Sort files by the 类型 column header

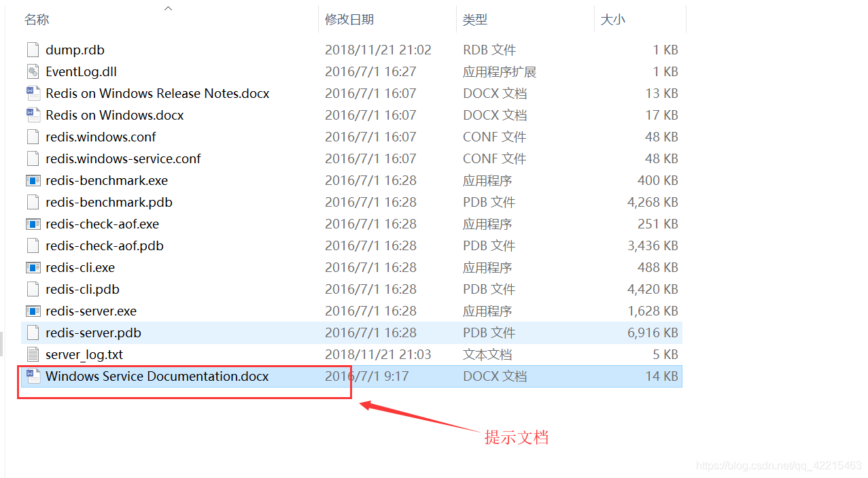475,20
